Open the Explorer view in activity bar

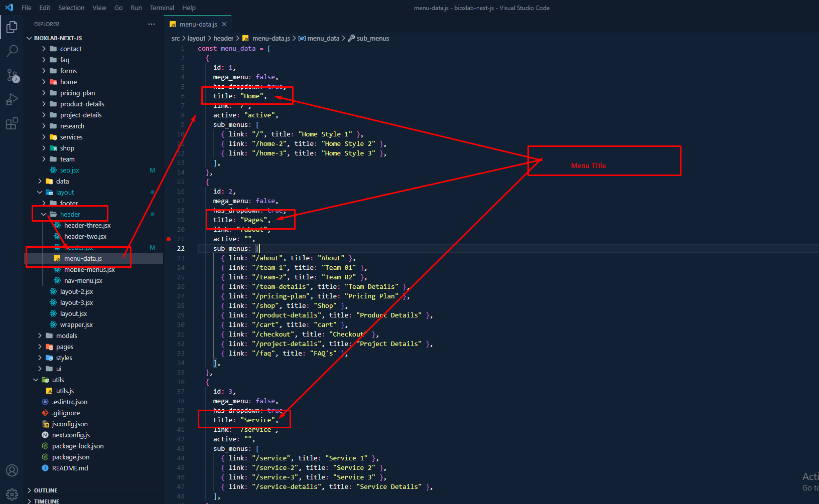click(12, 27)
